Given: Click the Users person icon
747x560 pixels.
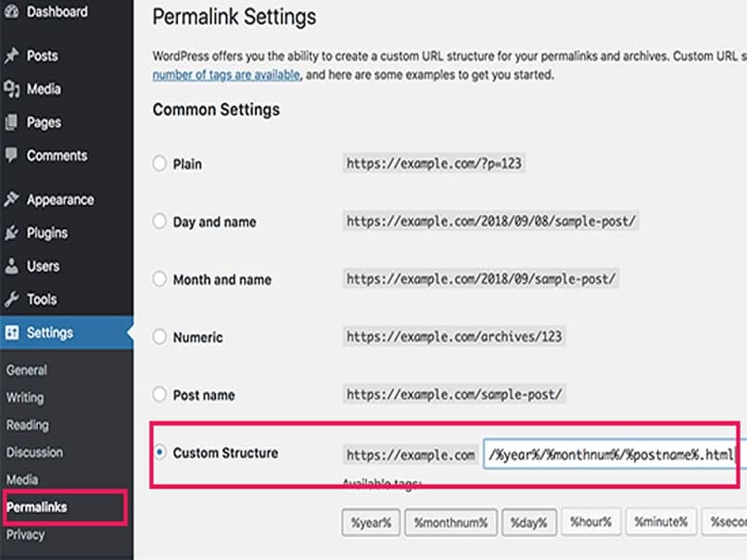Looking at the screenshot, I should (x=11, y=266).
